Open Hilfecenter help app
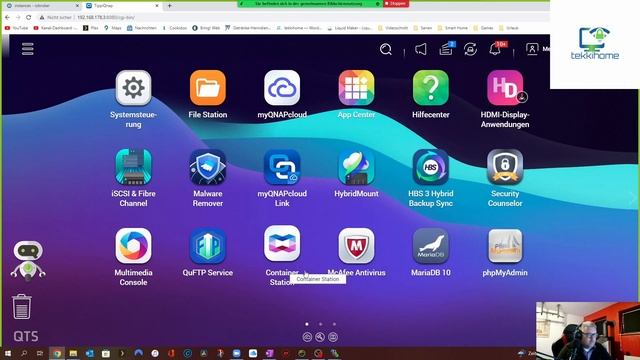 (431, 88)
